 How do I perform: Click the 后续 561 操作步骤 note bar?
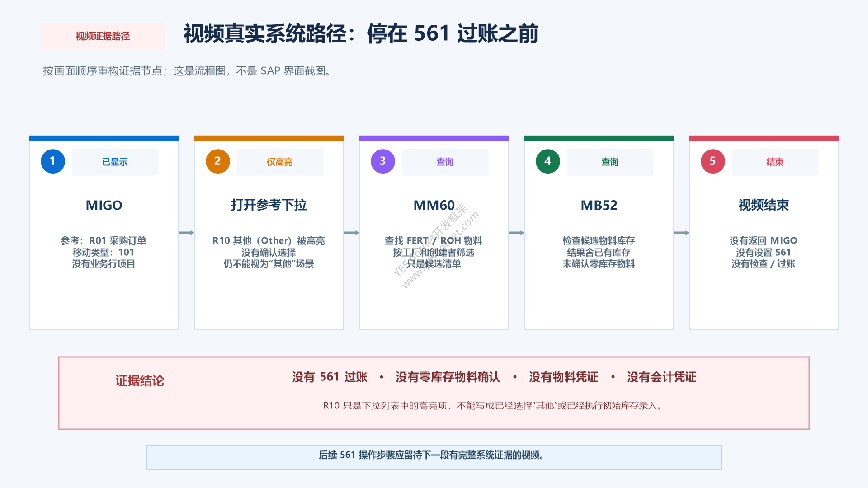[434, 457]
